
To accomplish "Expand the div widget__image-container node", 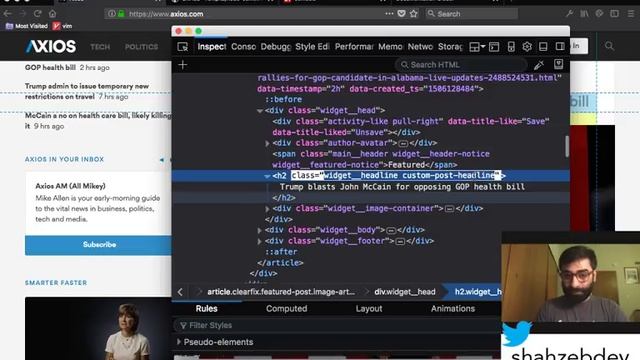I will pyautogui.click(x=267, y=209).
